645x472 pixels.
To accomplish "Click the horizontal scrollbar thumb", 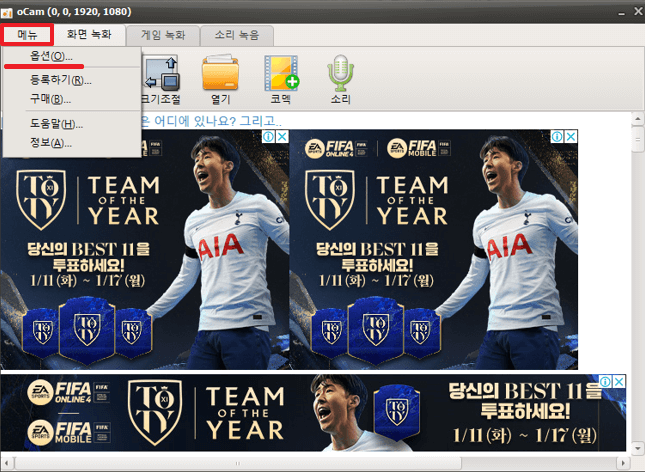I will point(238,463).
